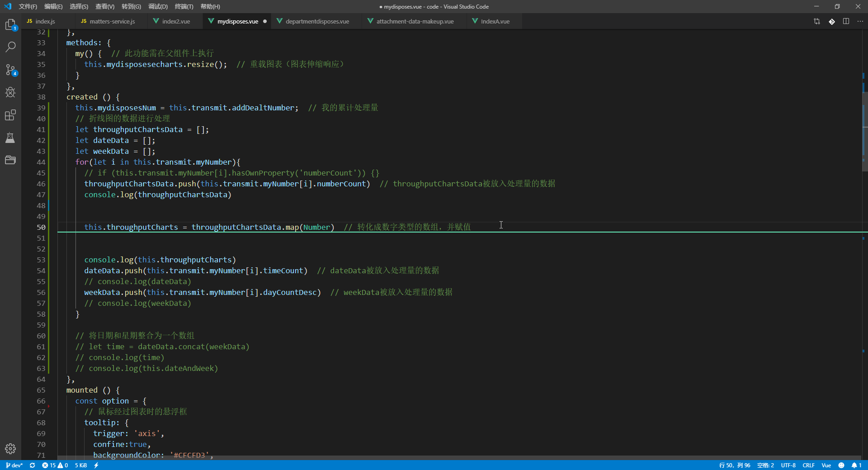Click 'map(Number)' on line 50

pyautogui.click(x=310, y=227)
